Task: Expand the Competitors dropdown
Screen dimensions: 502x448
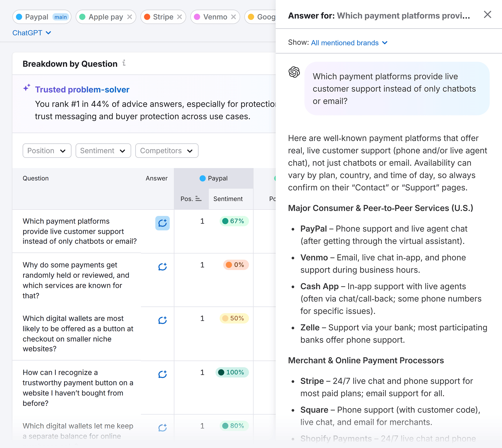Action: pos(167,150)
